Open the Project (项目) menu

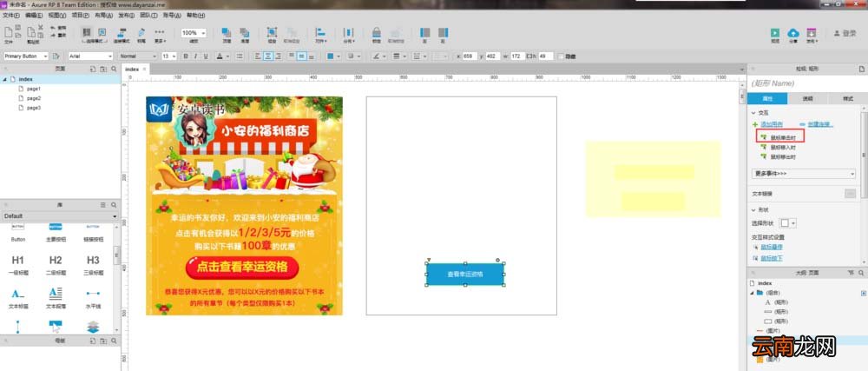(x=81, y=15)
